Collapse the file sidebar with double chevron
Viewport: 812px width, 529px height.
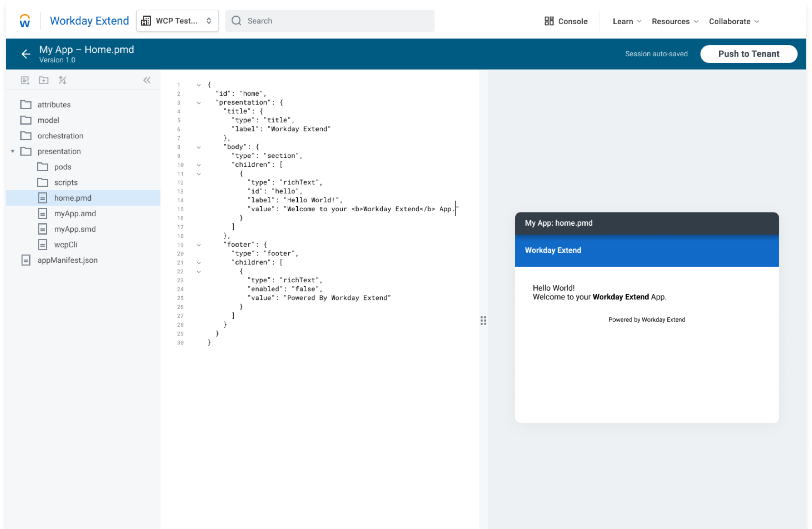click(x=147, y=80)
